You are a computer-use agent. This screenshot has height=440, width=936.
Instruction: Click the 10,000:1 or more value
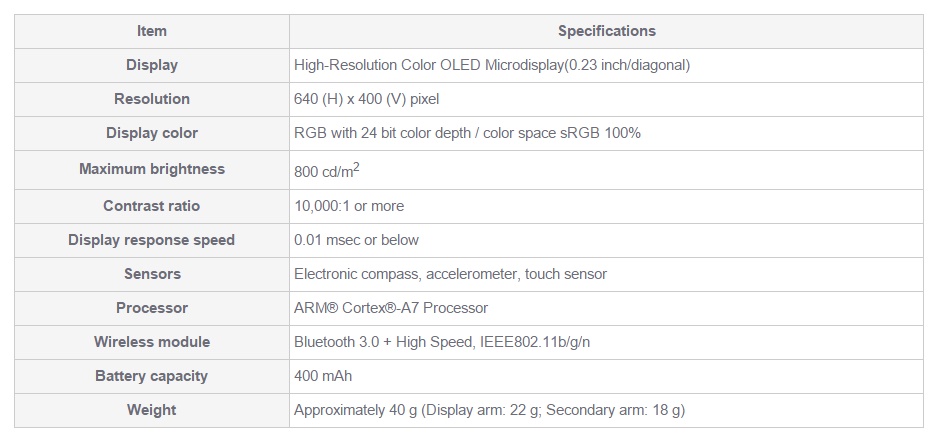[x=349, y=206]
